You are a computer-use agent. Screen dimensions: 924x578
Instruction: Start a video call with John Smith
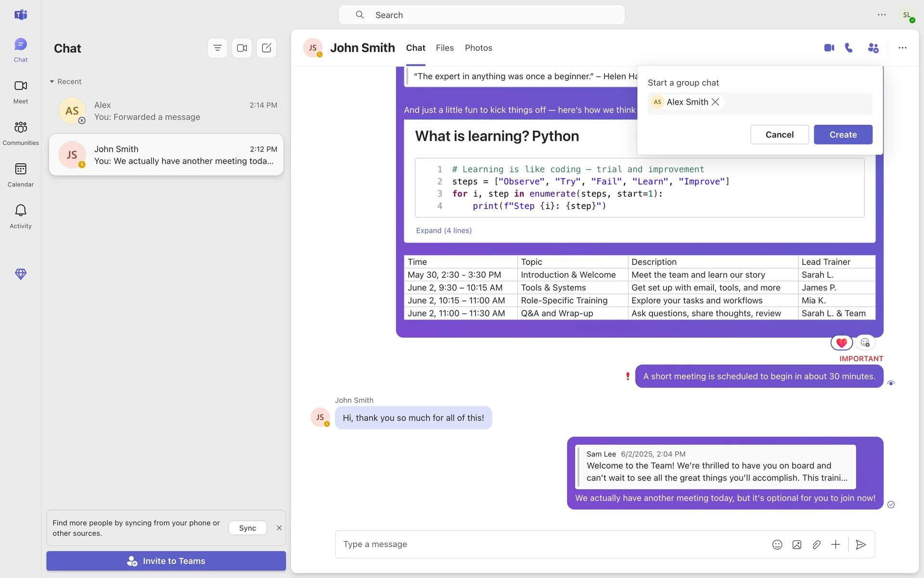point(829,48)
